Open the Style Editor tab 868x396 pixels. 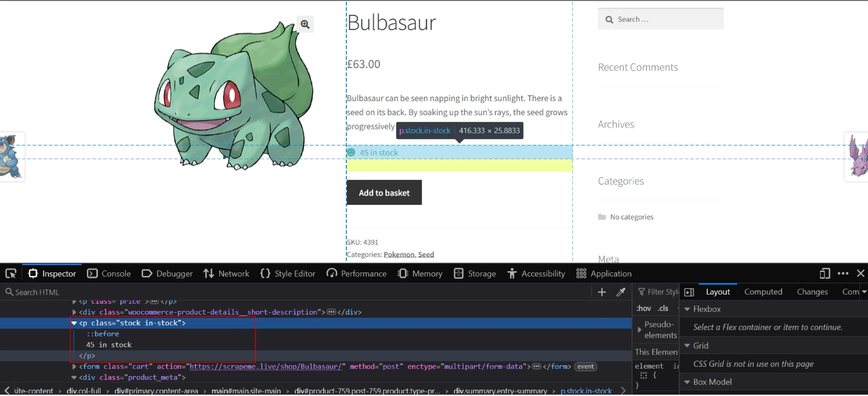tap(288, 274)
